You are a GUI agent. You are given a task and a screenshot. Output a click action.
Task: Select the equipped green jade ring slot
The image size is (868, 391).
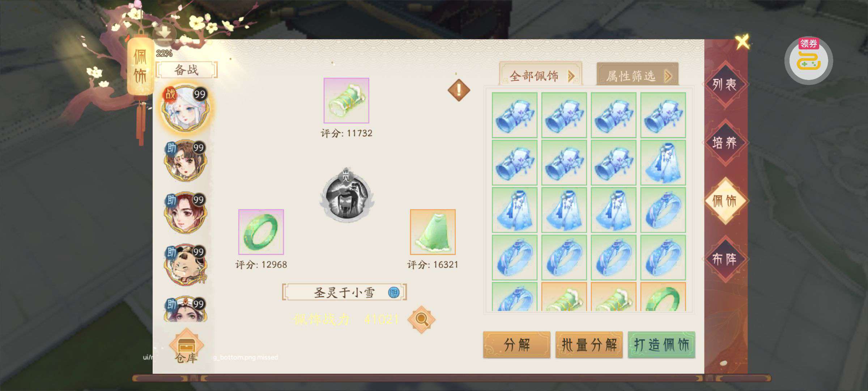(261, 232)
